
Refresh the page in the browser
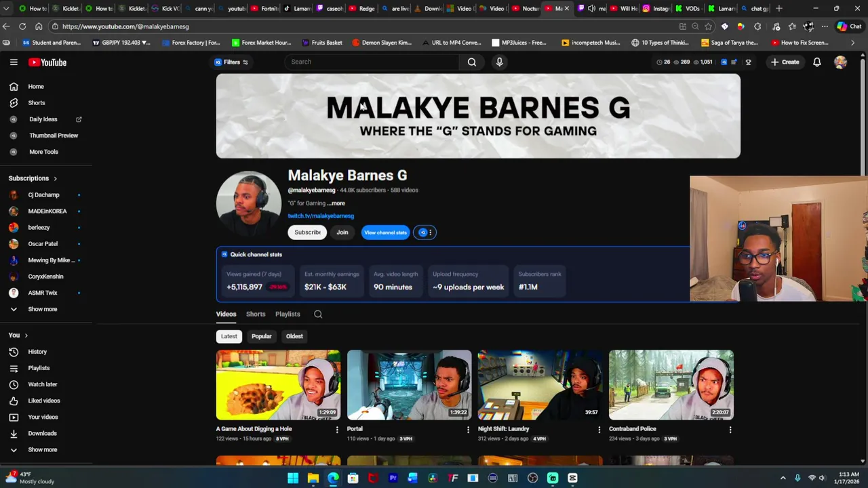pyautogui.click(x=22, y=26)
